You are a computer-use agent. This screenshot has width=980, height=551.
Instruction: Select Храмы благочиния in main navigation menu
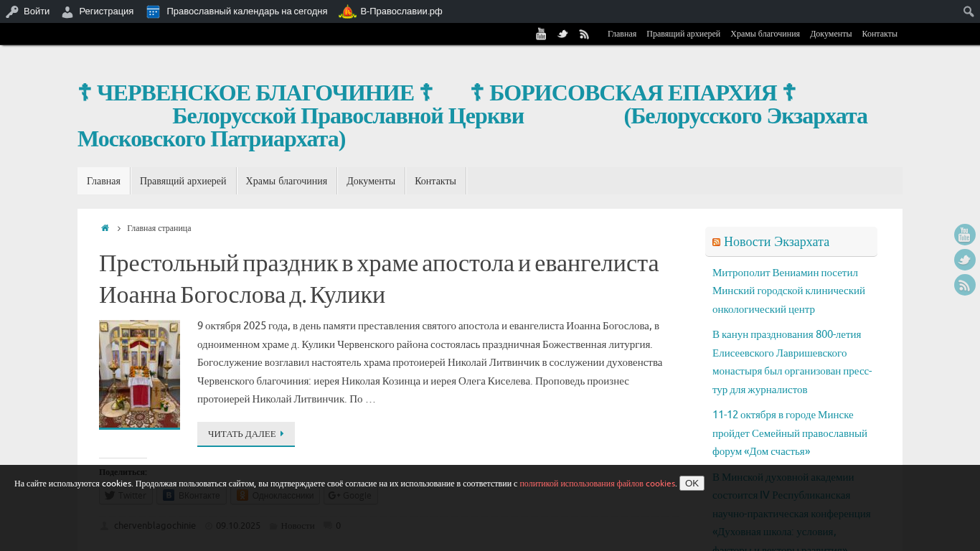click(x=286, y=181)
